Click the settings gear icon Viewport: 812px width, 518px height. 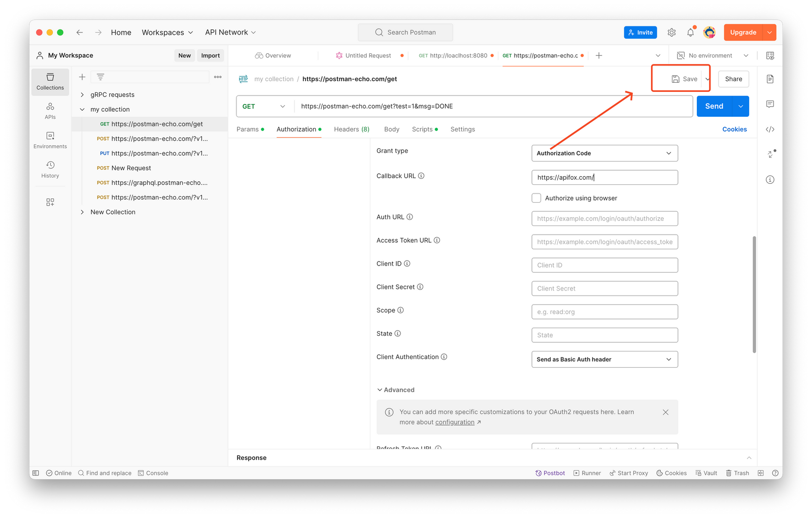[x=671, y=33]
